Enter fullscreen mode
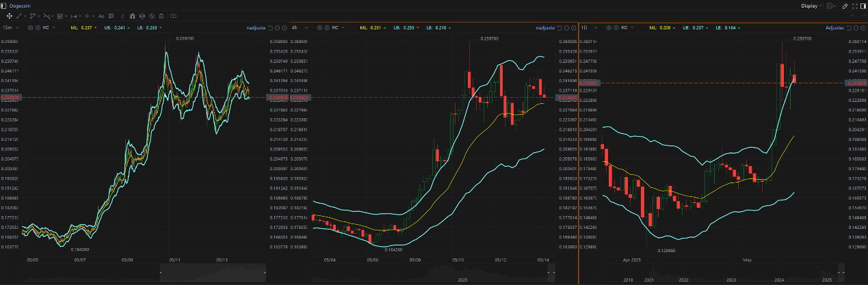Viewport: 868px width, 285px height. click(854, 5)
